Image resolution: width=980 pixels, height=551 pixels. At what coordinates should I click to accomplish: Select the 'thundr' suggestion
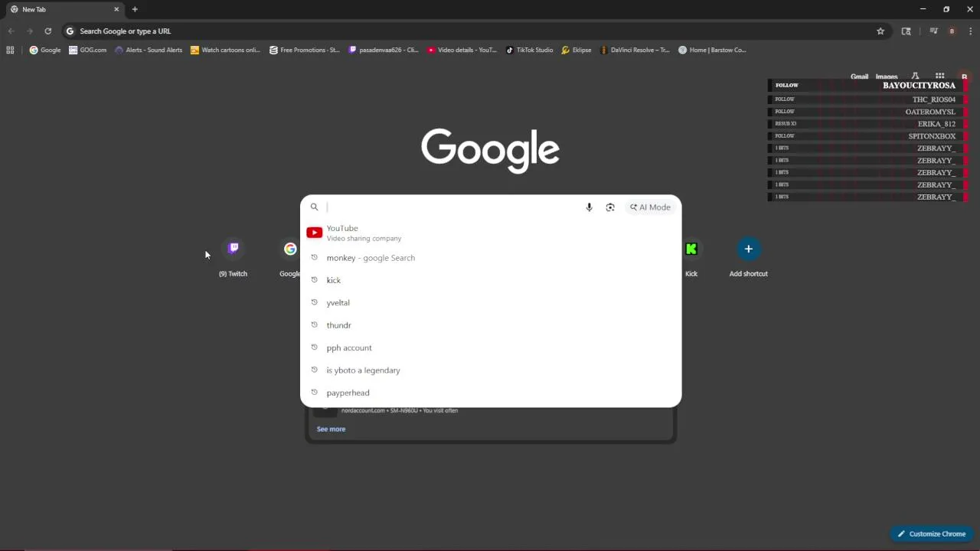click(490, 325)
